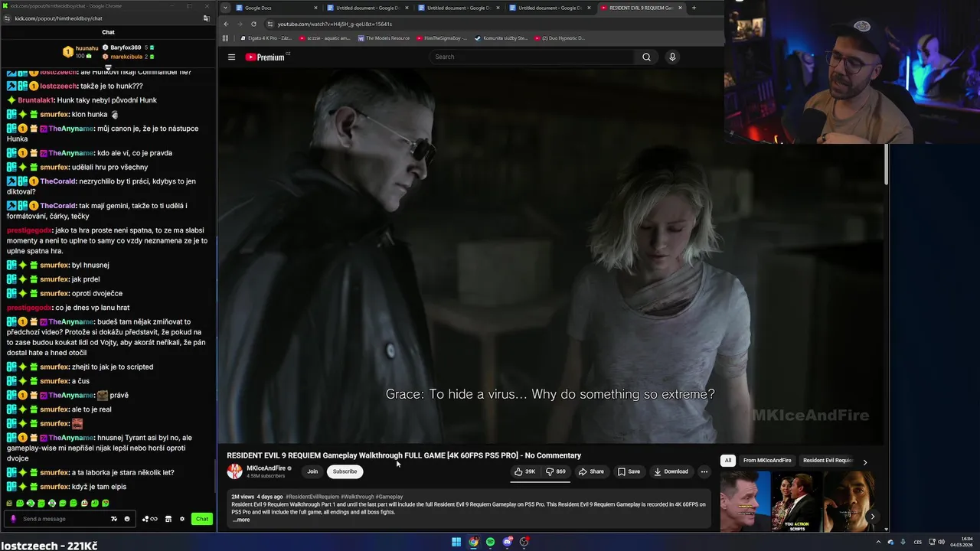Screen dimensions: 980x551
Task: Open the #Walkthrough hashtag link
Action: click(357, 497)
